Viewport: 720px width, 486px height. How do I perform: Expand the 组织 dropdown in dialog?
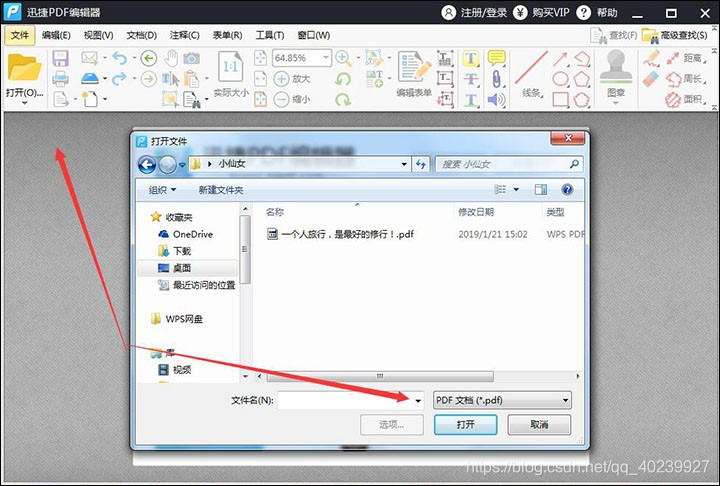(x=163, y=190)
